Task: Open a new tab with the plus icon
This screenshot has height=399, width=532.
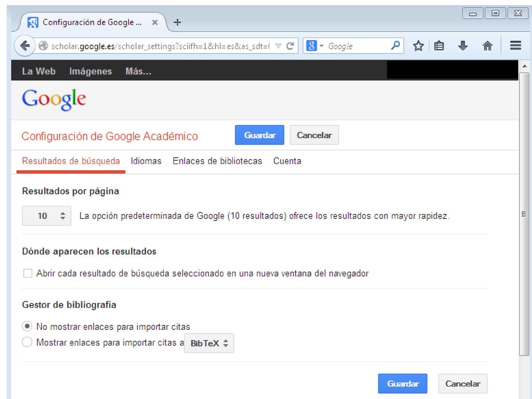Action: point(177,22)
